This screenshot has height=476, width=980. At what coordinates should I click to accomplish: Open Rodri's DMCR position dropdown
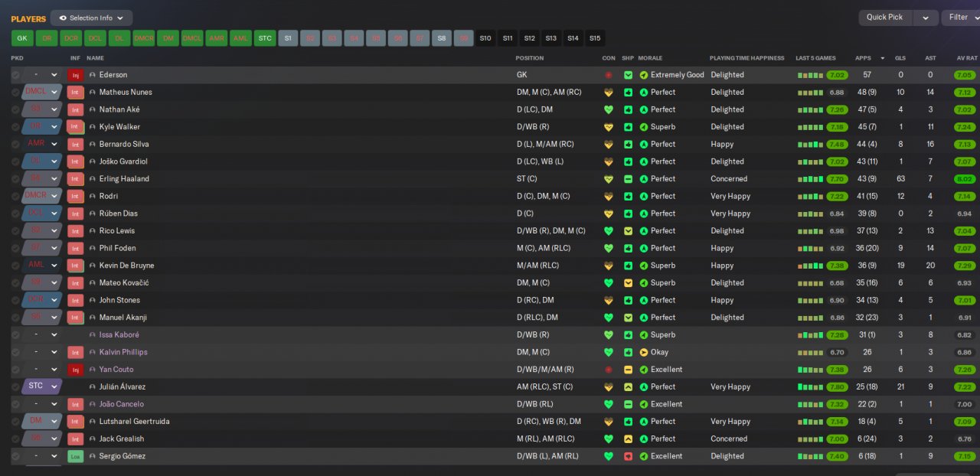[54, 197]
